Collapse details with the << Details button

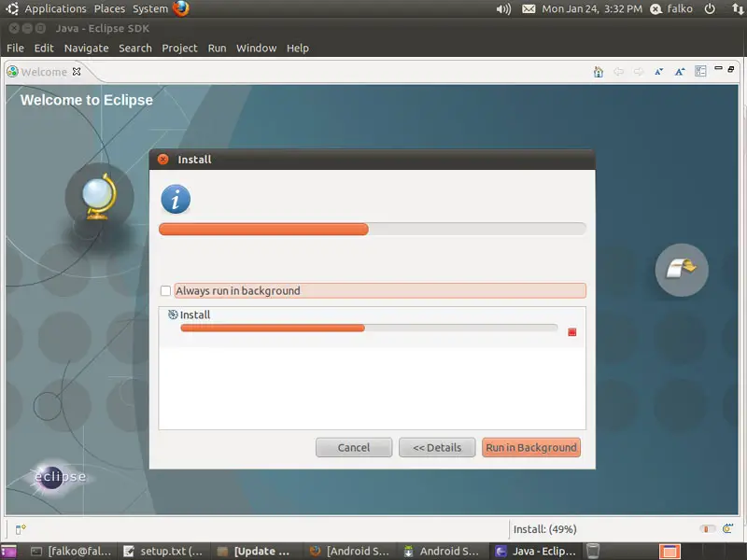(437, 448)
